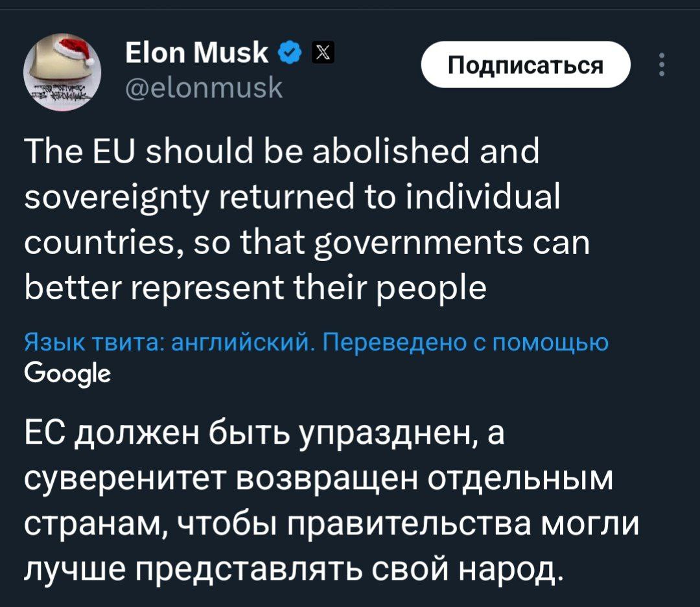Click the verified checkmark to view verification info
This screenshot has width=700, height=607.
click(x=289, y=50)
